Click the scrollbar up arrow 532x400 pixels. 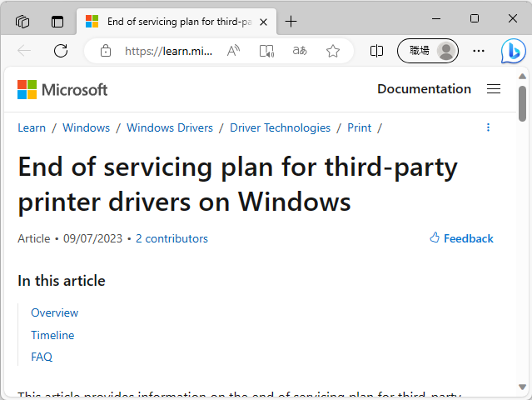[x=523, y=77]
